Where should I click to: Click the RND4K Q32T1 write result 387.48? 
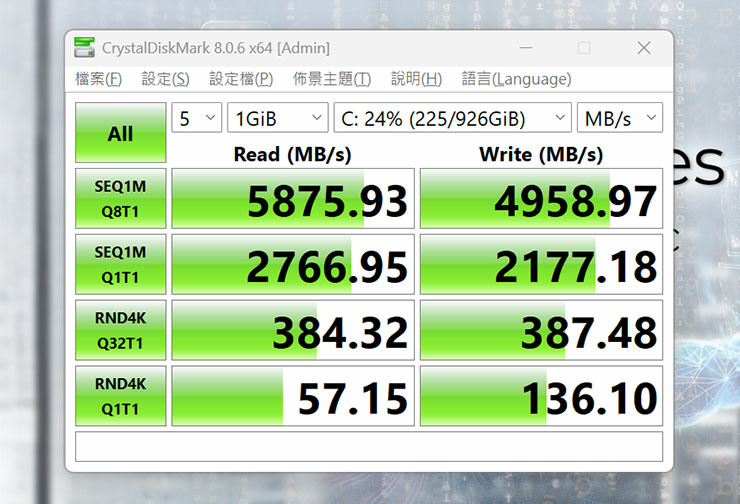541,330
